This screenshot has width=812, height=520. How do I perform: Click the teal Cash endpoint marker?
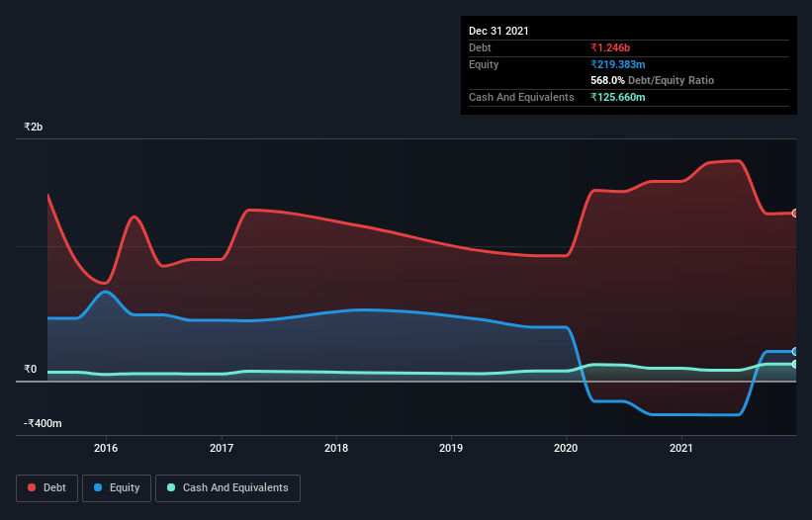click(x=794, y=364)
